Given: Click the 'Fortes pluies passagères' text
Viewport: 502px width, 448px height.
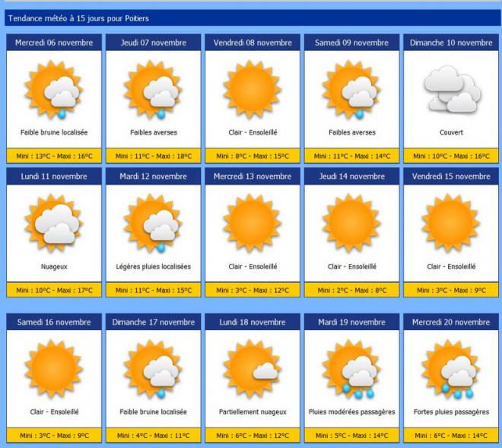Looking at the screenshot, I should pos(451,411).
